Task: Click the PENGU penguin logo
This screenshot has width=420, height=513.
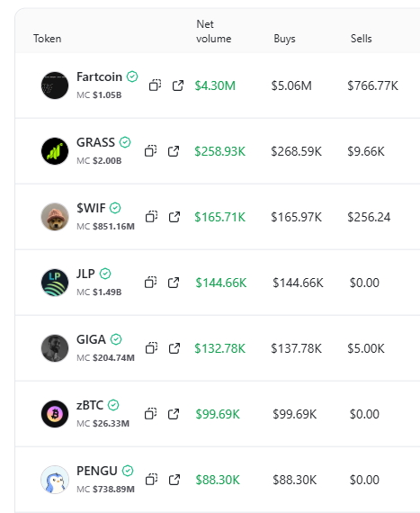Action: 55,480
